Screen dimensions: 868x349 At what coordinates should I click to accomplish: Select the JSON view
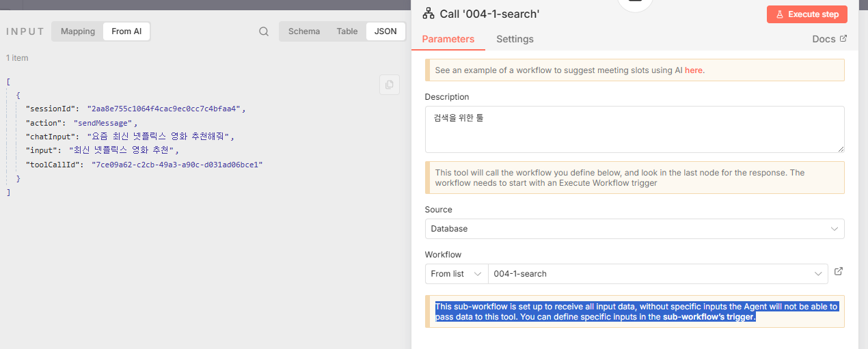(x=385, y=31)
